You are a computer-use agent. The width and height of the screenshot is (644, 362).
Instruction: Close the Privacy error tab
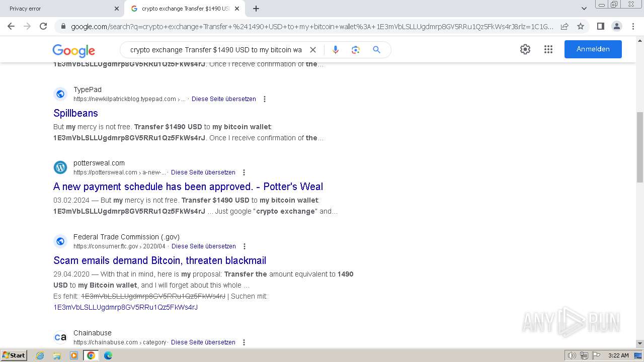[x=117, y=9]
